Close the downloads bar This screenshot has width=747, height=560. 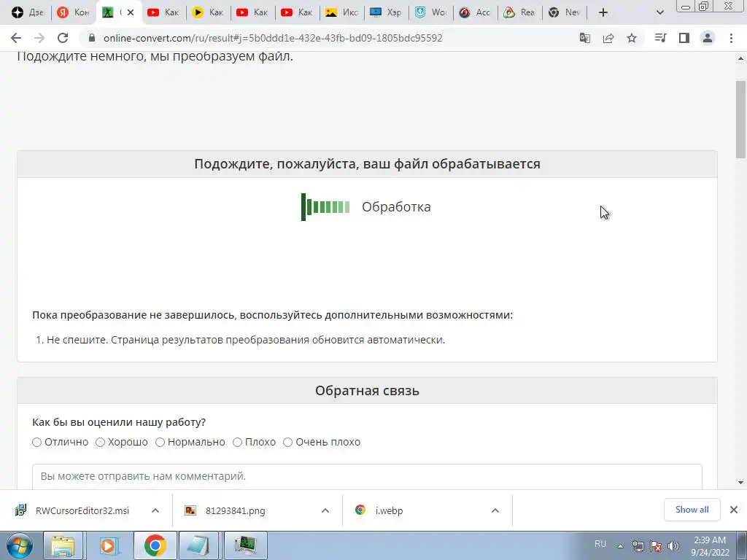734,510
